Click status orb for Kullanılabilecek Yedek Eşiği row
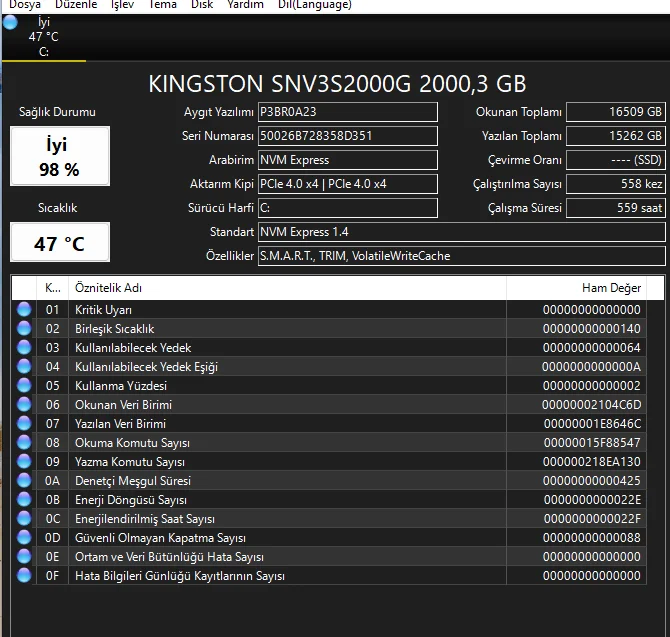This screenshot has height=637, width=670. [x=24, y=367]
